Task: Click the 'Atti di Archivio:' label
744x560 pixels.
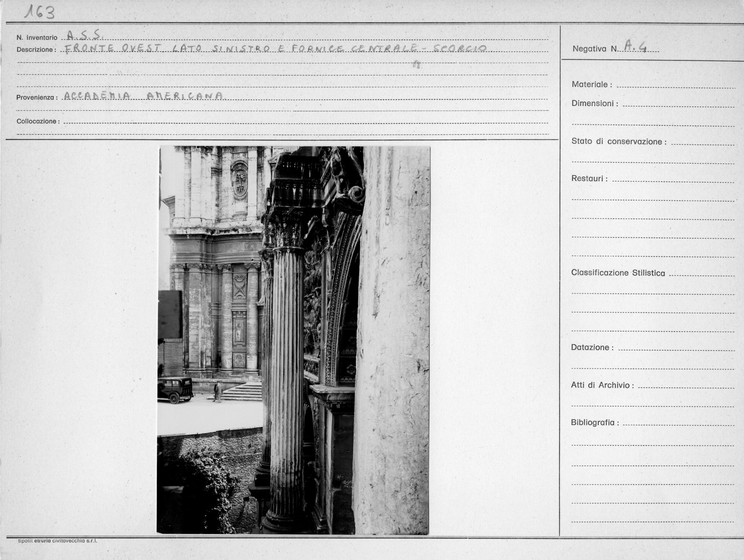Action: click(603, 385)
